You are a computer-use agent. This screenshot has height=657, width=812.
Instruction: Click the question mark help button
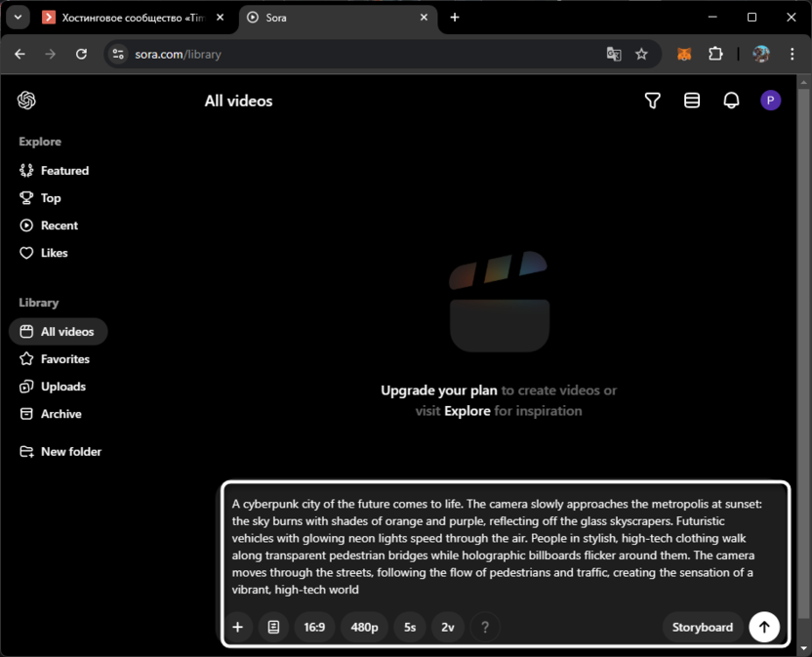(485, 628)
